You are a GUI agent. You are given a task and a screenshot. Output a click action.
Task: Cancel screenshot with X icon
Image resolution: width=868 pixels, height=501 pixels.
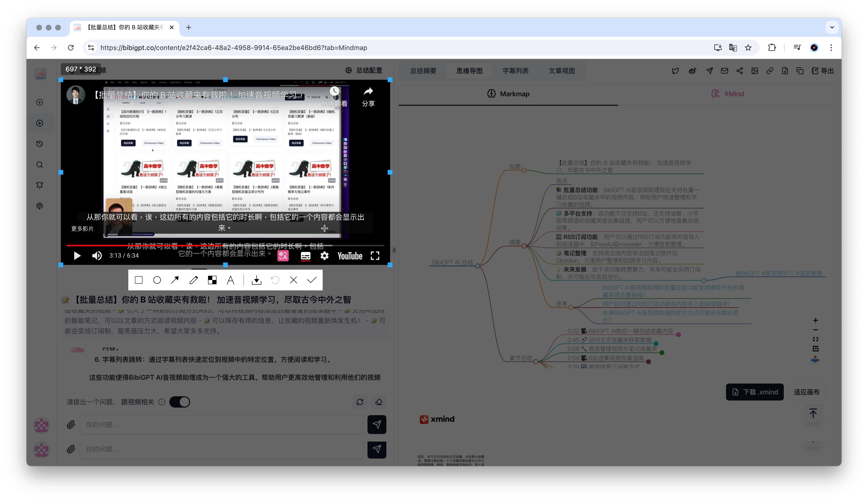pyautogui.click(x=293, y=280)
